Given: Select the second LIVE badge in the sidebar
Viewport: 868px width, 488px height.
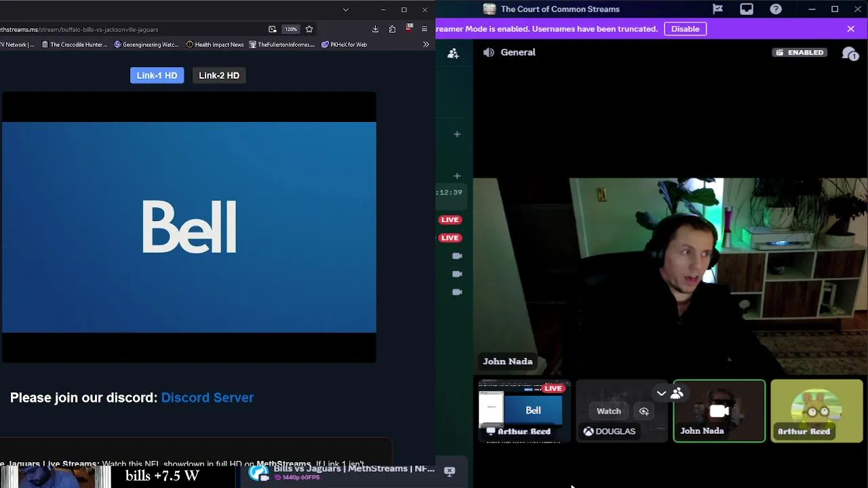Looking at the screenshot, I should tap(450, 238).
